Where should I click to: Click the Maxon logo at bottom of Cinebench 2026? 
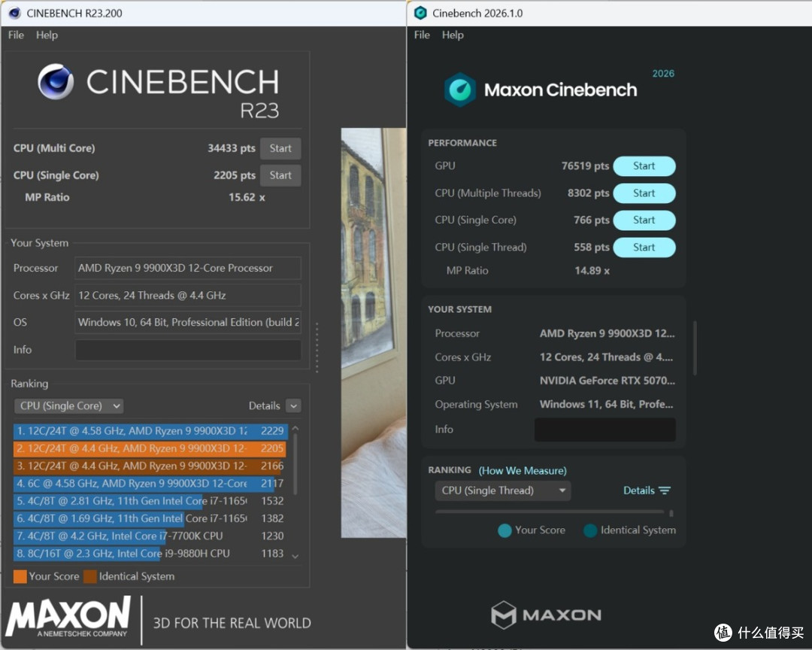tap(546, 615)
